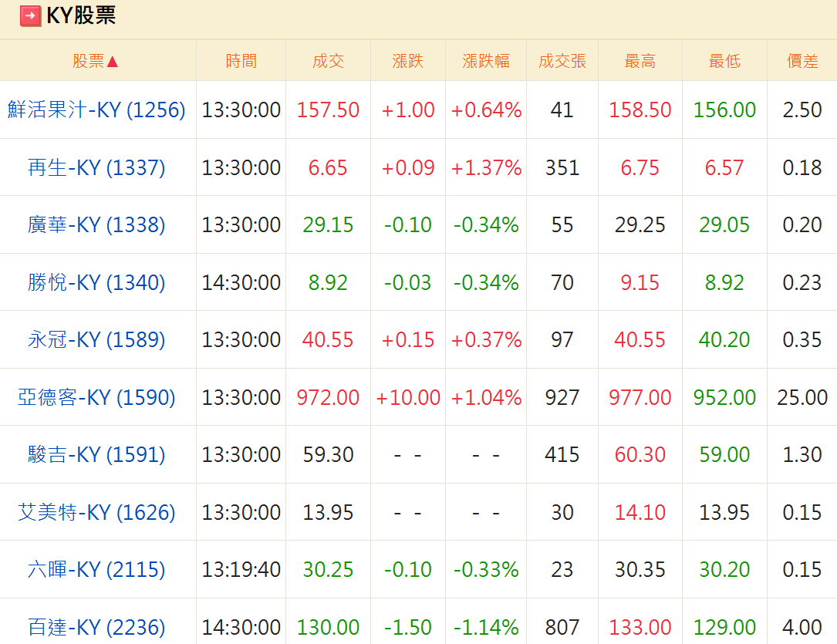This screenshot has height=644, width=837.
Task: Open stock 勝悅-KY (1340)
Action: [96, 282]
